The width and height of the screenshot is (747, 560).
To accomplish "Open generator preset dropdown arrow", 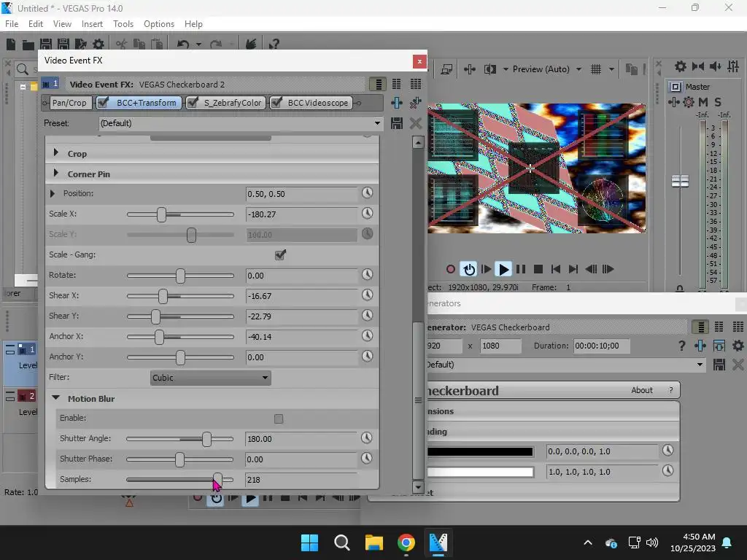I will click(x=700, y=365).
